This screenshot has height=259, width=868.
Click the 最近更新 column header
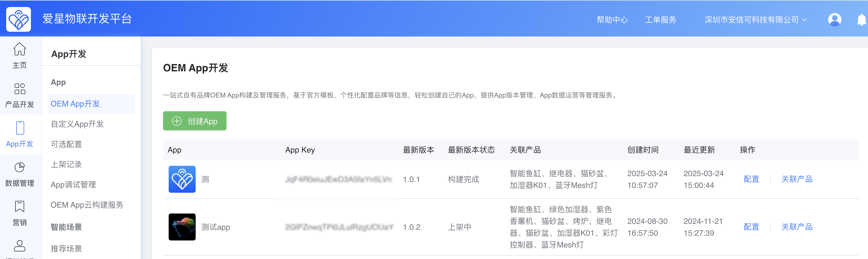pos(699,150)
